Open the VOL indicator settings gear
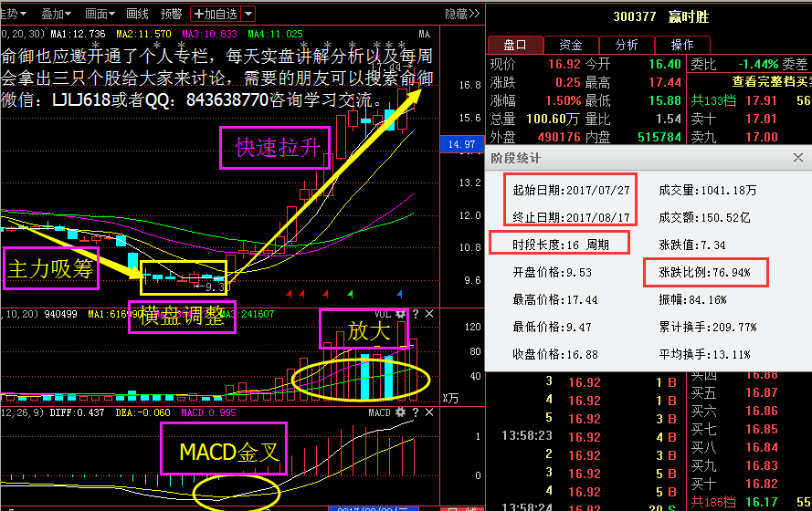 (400, 314)
